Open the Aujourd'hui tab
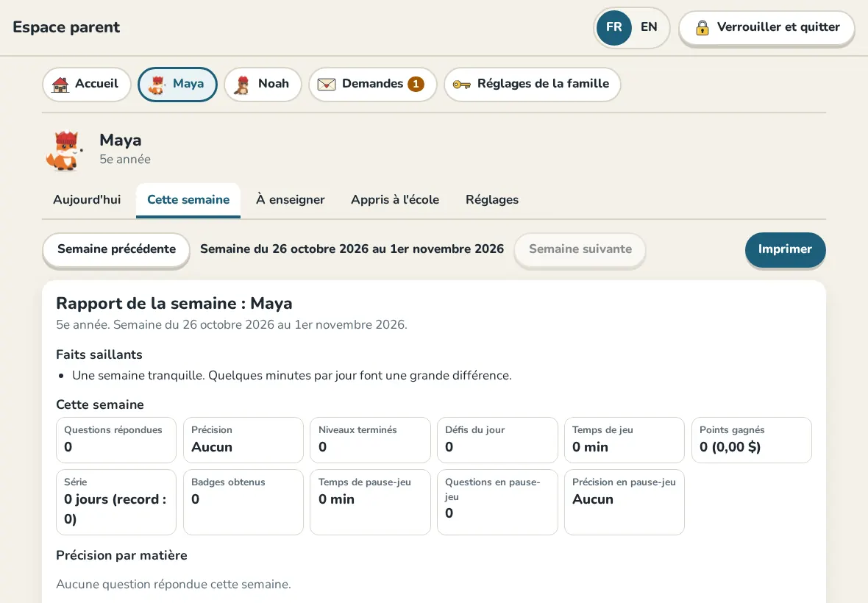Image resolution: width=868 pixels, height=603 pixels. [87, 200]
